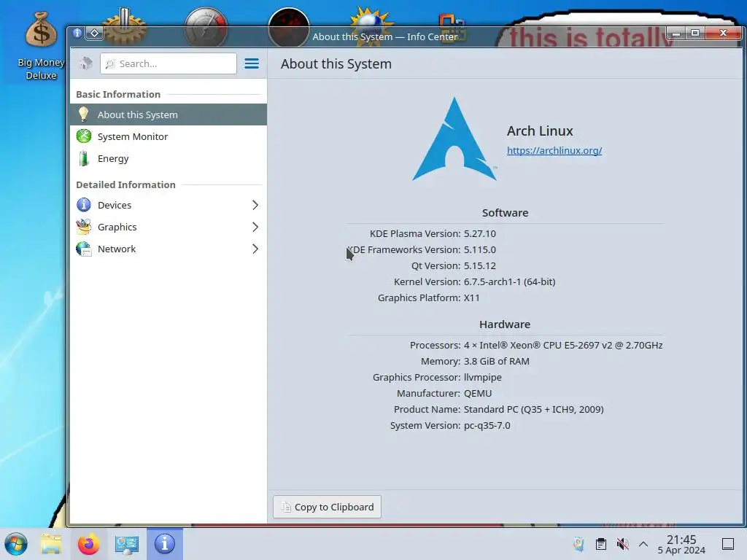Expand the Devices chevron arrow

(x=255, y=205)
